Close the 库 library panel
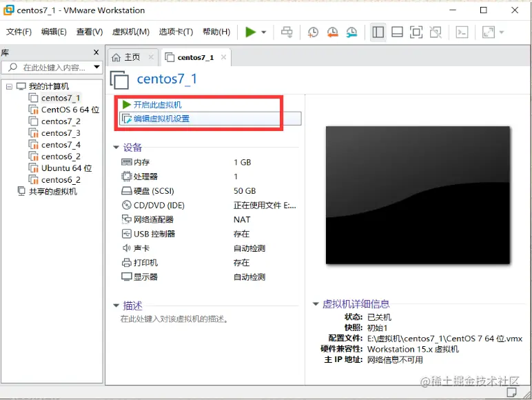532x400 pixels. (x=96, y=52)
